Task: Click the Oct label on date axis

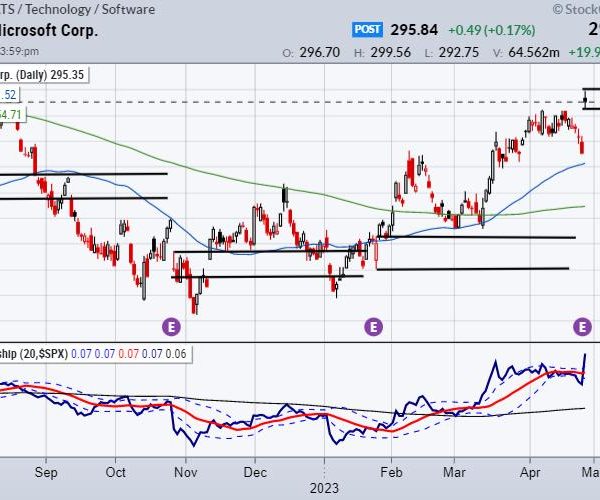Action: point(116,472)
